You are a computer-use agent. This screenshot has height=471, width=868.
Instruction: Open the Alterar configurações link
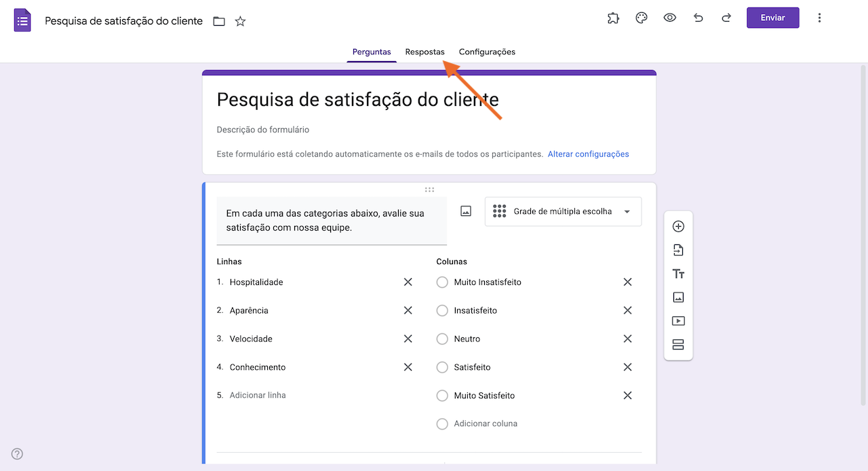click(588, 154)
